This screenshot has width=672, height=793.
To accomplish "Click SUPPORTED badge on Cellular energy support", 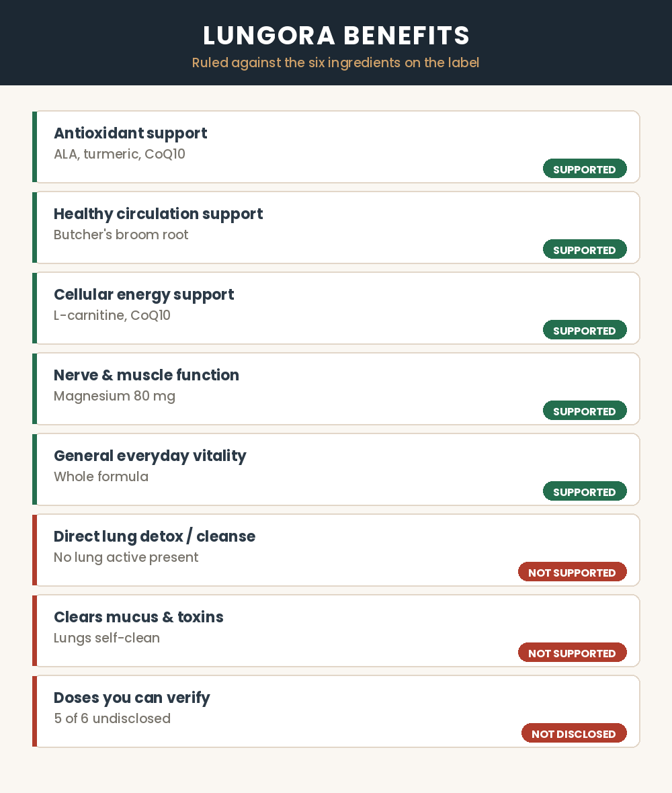I will [x=585, y=330].
